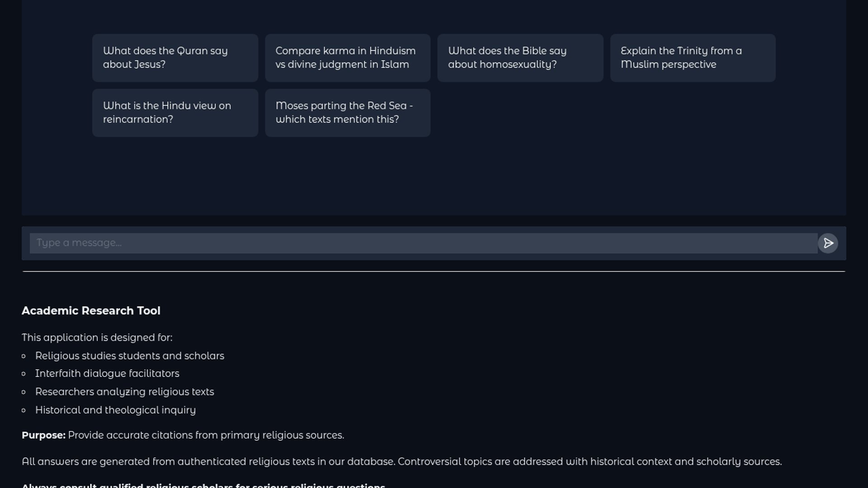The image size is (868, 488).
Task: Click the 'Historical and theological inquiry' bullet
Action: coord(115,410)
